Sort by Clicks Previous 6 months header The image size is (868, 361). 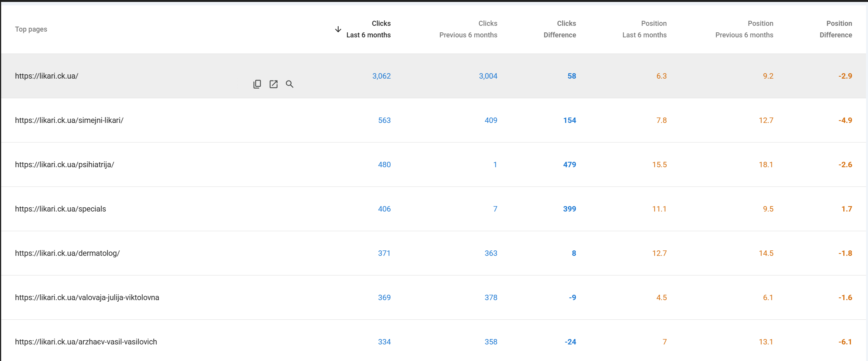tap(468, 29)
